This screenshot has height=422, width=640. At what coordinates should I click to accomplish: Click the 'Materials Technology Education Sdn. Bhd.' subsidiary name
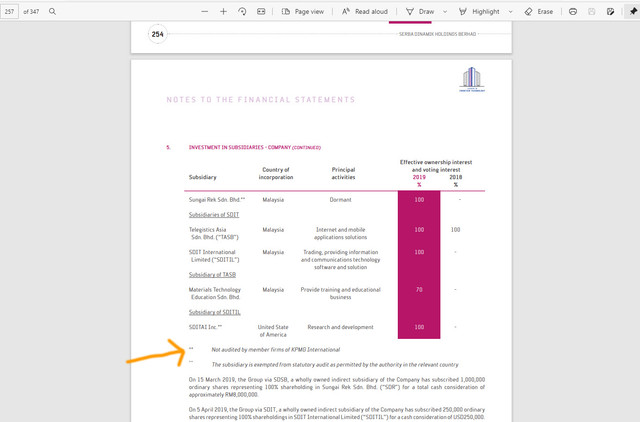pos(215,293)
